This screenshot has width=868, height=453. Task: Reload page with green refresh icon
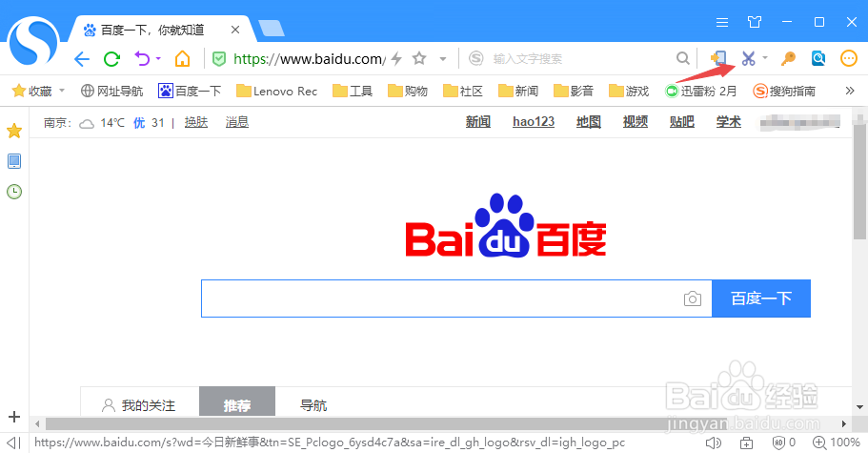111,59
